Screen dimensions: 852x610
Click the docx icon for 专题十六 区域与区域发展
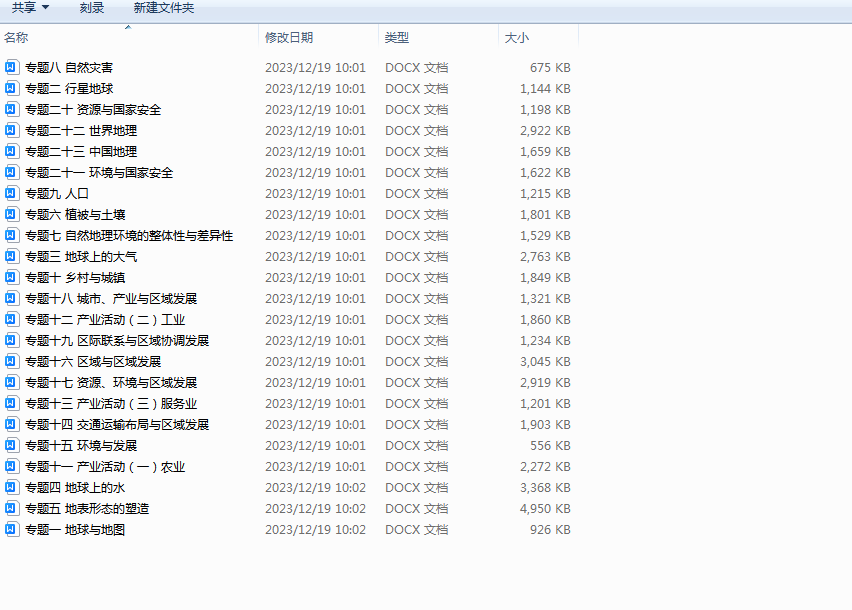(x=11, y=361)
